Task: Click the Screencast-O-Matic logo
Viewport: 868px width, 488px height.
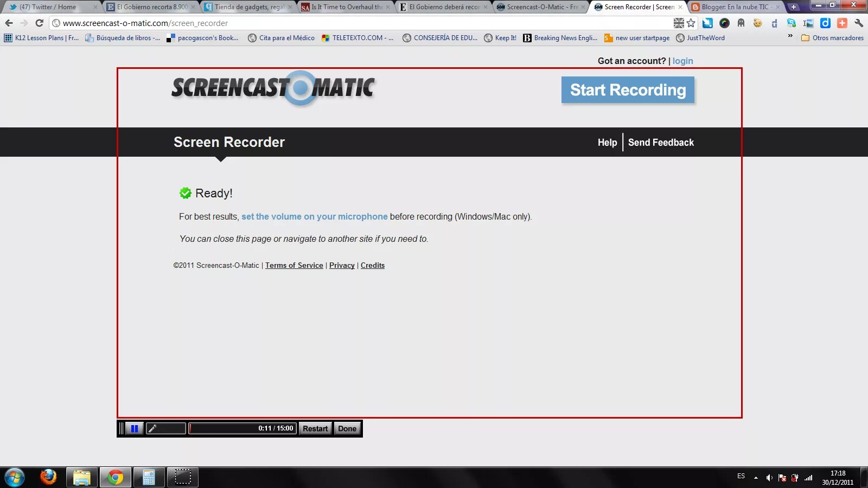Action: pos(273,88)
